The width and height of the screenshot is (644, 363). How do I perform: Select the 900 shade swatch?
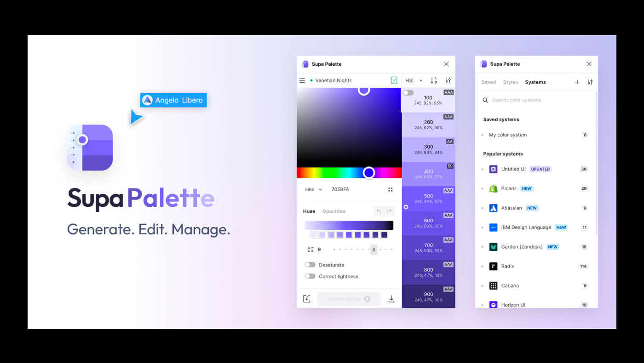click(428, 296)
